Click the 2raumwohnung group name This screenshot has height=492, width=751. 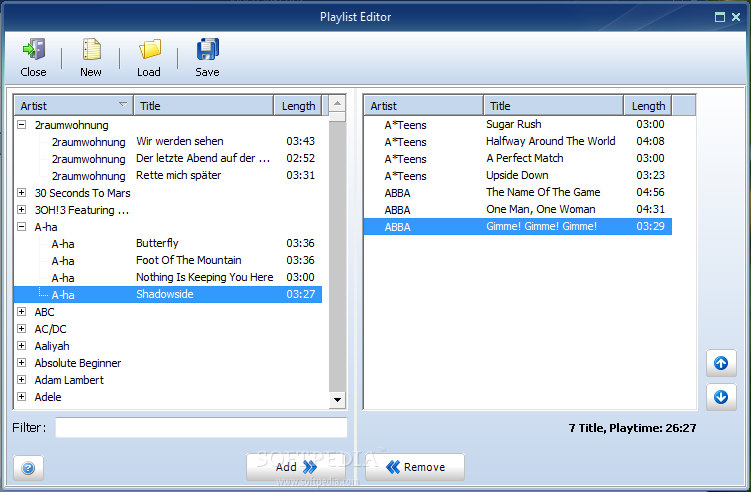click(x=71, y=125)
